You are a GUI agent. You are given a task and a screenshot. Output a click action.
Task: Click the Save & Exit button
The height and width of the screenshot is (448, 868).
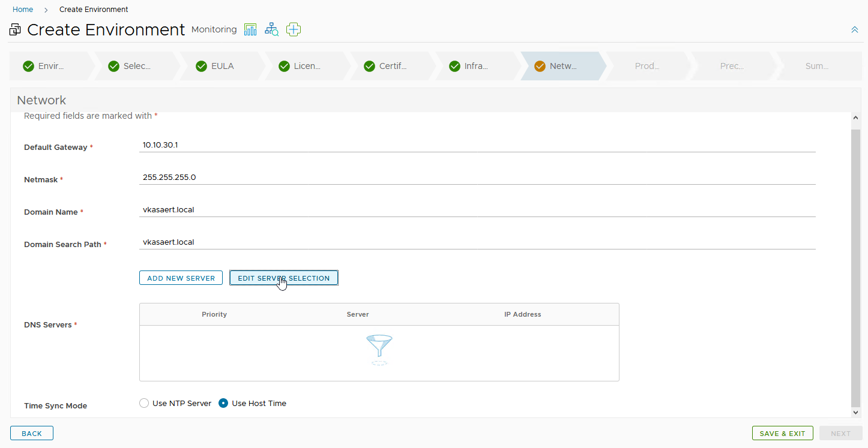click(782, 433)
